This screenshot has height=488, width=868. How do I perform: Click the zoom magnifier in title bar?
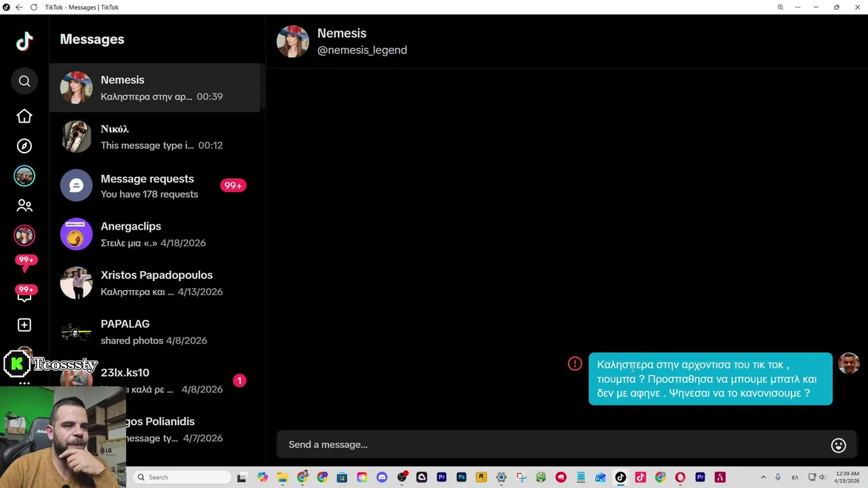tap(781, 7)
